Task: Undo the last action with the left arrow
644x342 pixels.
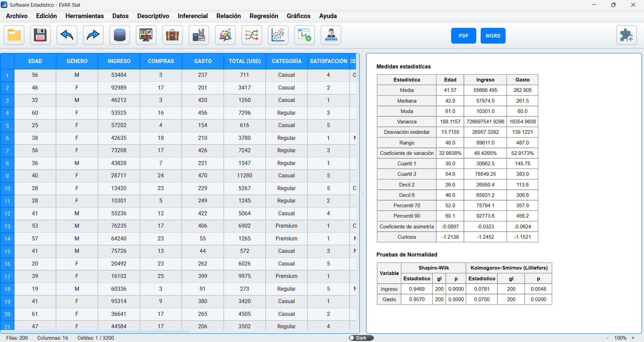Action: click(67, 35)
